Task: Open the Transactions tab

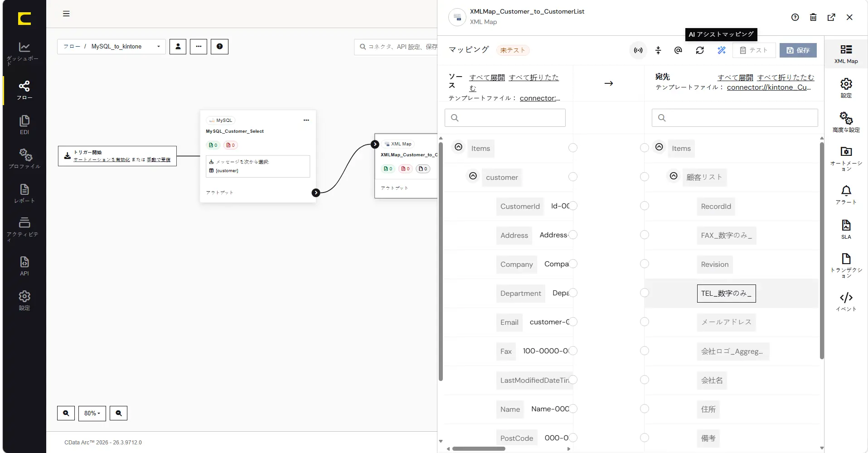Action: pos(846,265)
